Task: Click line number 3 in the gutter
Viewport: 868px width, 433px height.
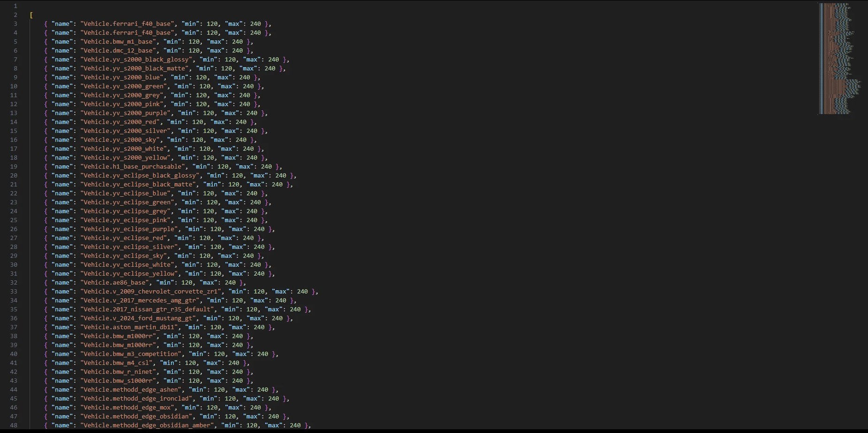Action: (15, 24)
